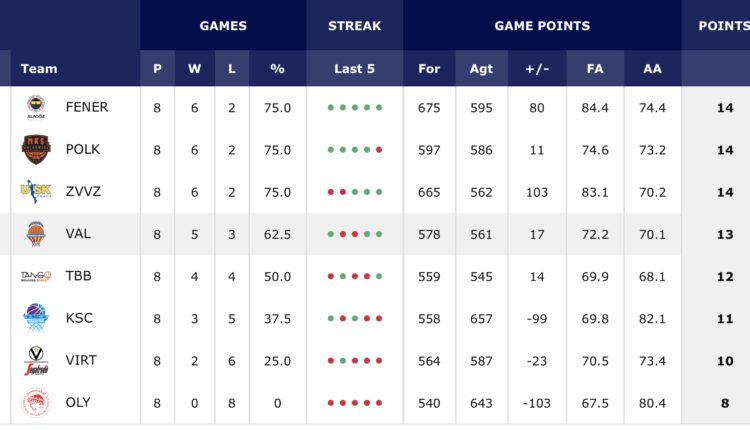Click the Olympiacos team logo
This screenshot has height=430, width=750.
pos(36,402)
